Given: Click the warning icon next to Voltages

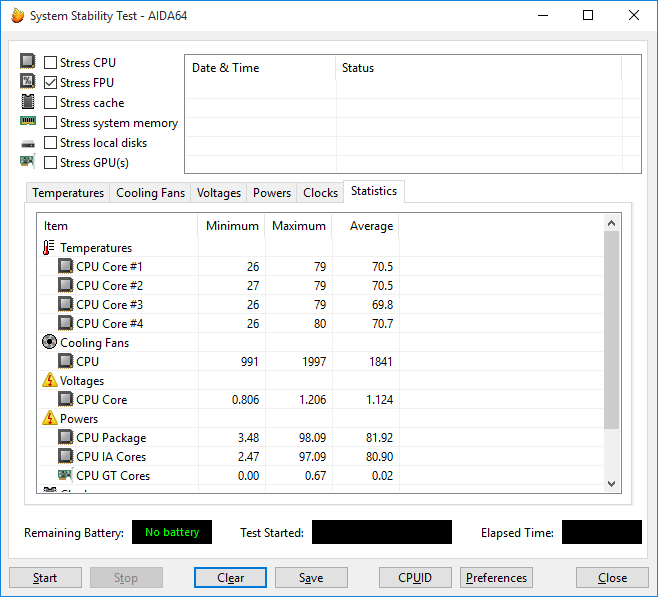Looking at the screenshot, I should [50, 380].
